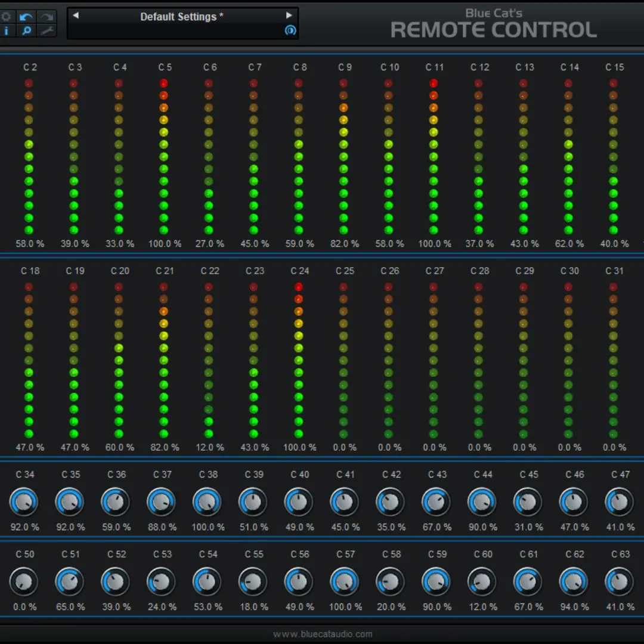Click the Blue Cat's Remote Control logo
The image size is (644, 644).
coord(493,24)
